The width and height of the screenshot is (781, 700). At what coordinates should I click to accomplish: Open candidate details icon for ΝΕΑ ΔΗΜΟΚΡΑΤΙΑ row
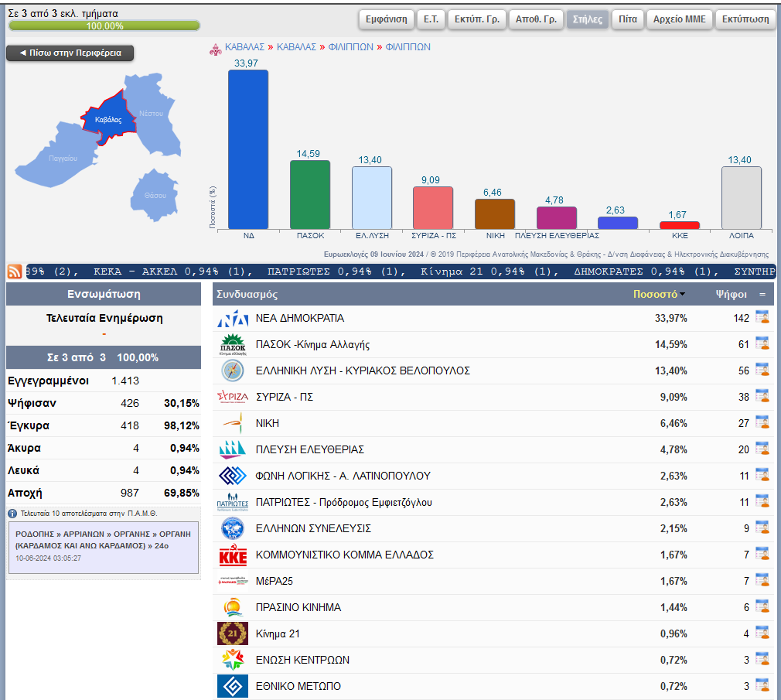tap(762, 318)
